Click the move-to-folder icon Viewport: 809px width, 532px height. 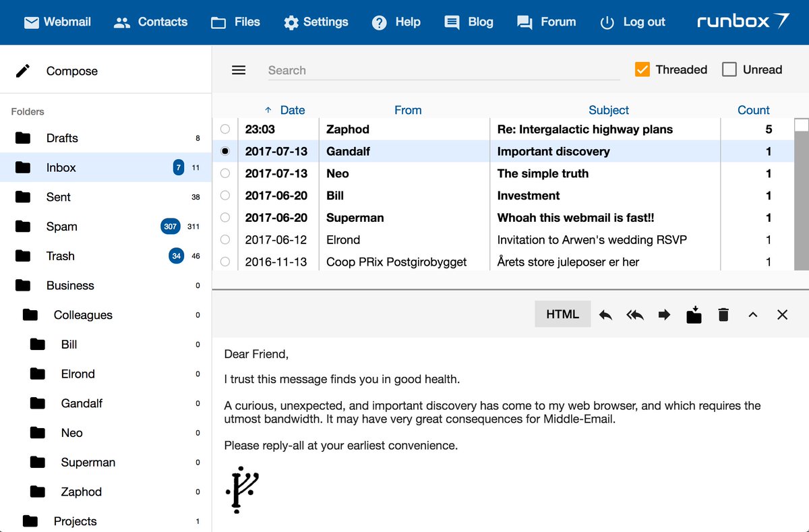click(x=694, y=315)
